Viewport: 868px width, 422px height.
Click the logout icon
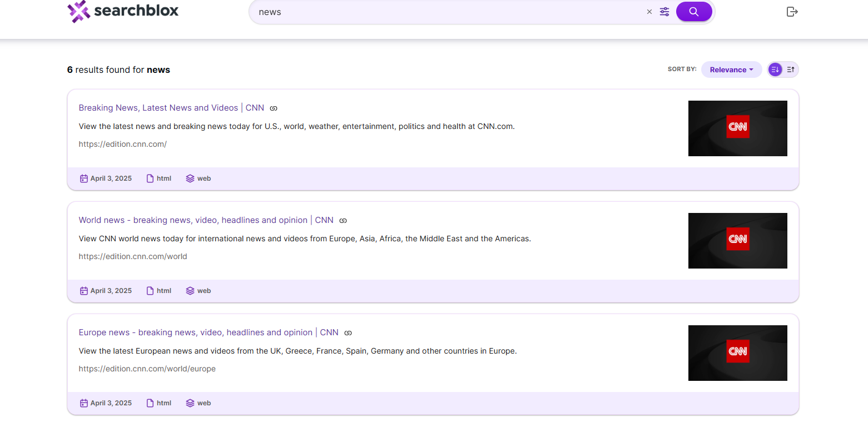(792, 12)
